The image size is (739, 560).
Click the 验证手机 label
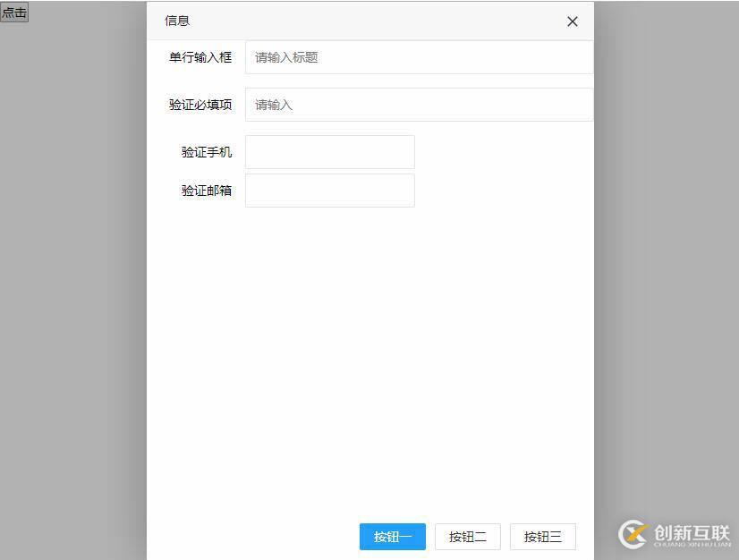click(207, 152)
